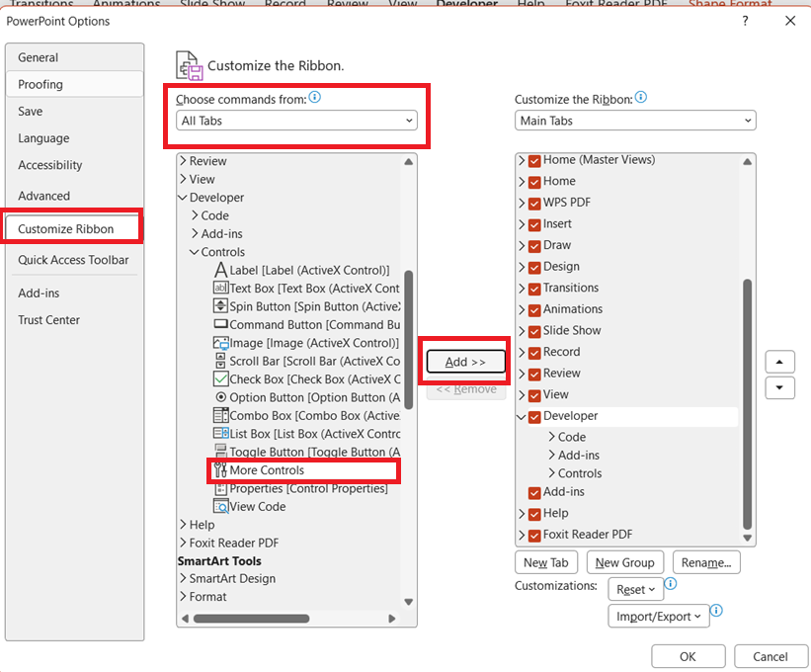Click the info icon next to Reset

click(x=671, y=583)
